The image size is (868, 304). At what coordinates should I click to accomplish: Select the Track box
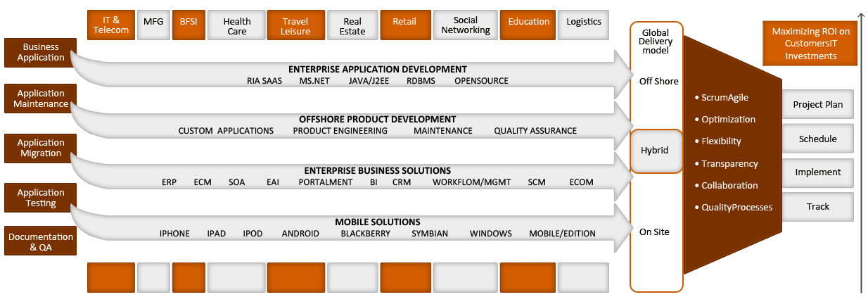[818, 207]
